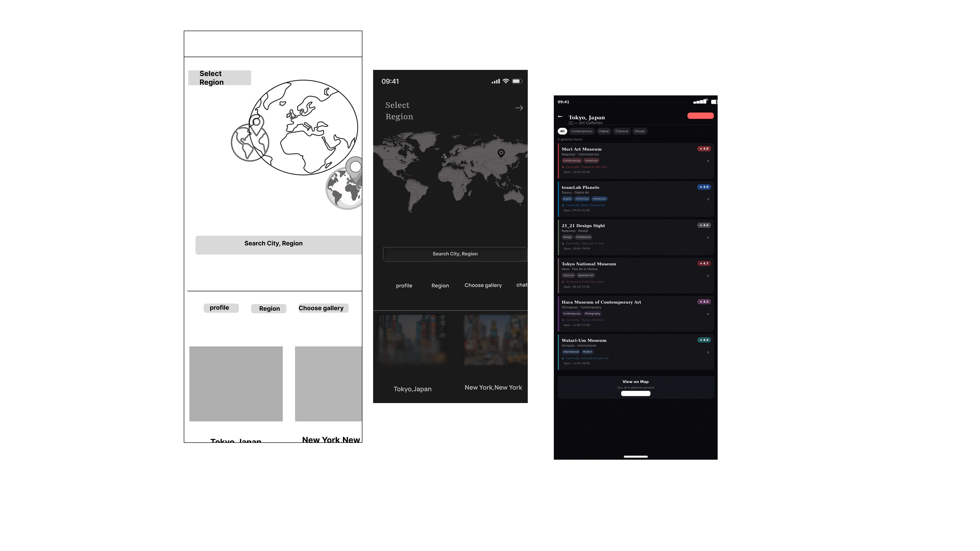
Task: Click the Wi-Fi status icon in dark phone mockup
Action: [506, 81]
